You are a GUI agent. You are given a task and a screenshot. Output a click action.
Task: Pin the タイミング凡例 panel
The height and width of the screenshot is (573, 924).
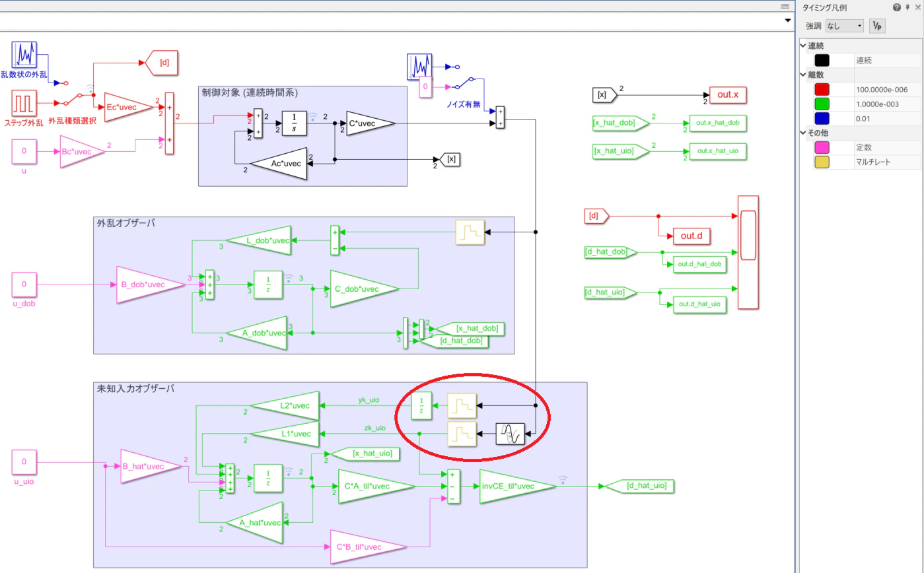pyautogui.click(x=907, y=7)
